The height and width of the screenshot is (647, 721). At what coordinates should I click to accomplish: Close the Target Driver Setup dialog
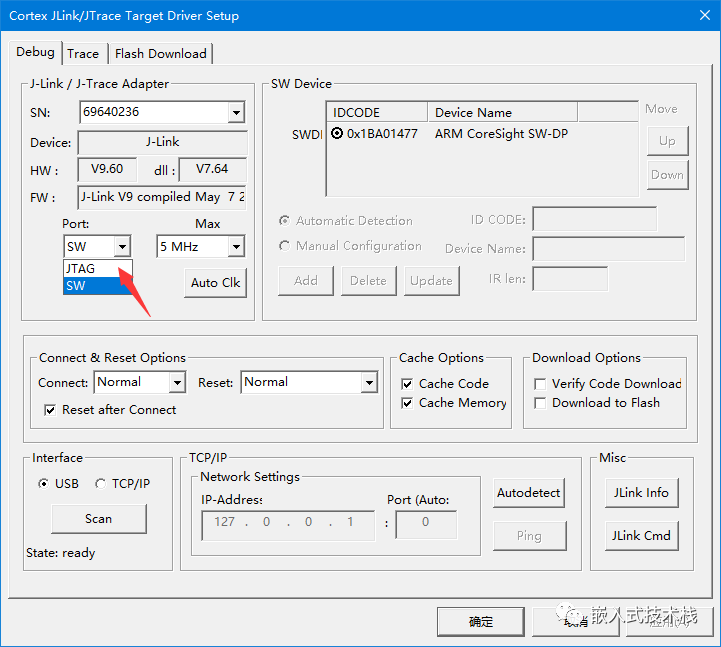pos(704,15)
